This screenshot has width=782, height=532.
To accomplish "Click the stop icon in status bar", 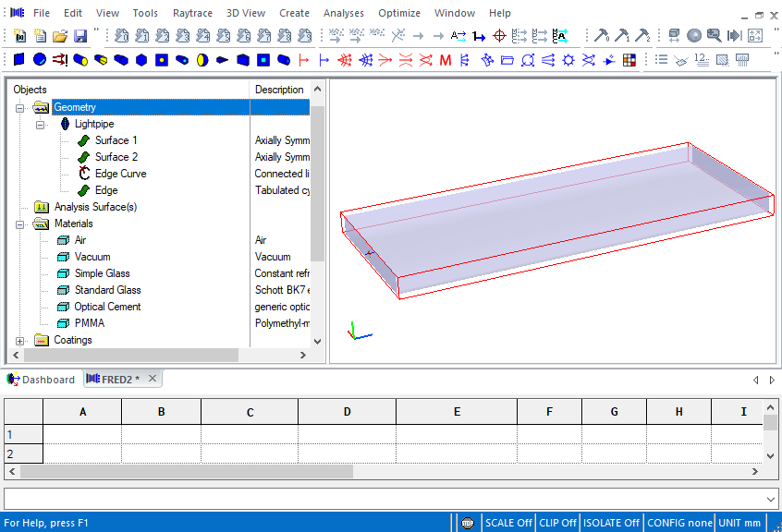I will (x=469, y=523).
